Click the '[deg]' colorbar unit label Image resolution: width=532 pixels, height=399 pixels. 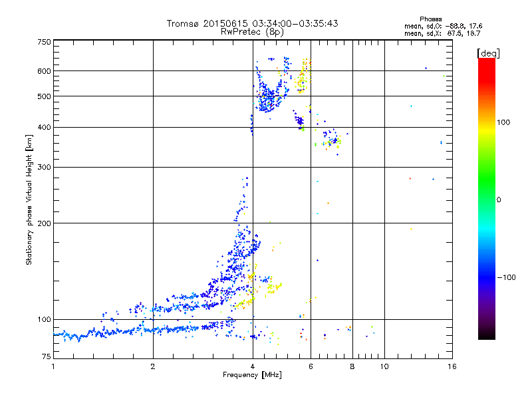488,53
